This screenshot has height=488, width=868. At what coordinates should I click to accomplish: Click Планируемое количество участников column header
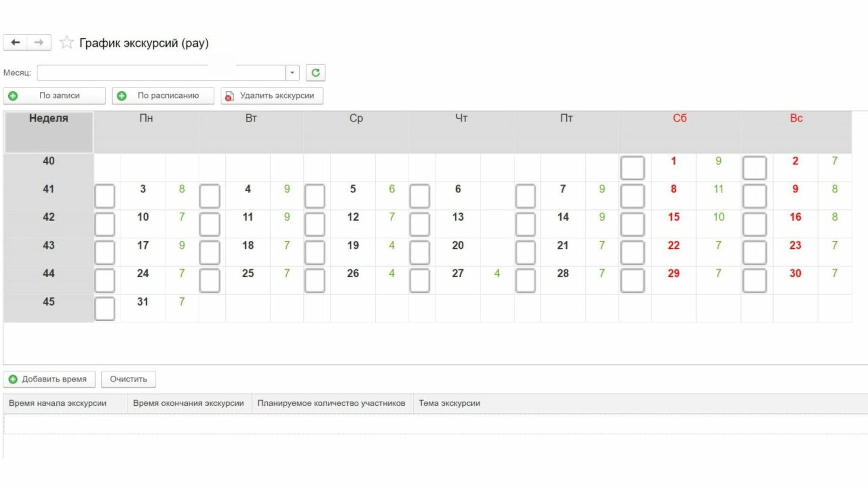point(332,403)
